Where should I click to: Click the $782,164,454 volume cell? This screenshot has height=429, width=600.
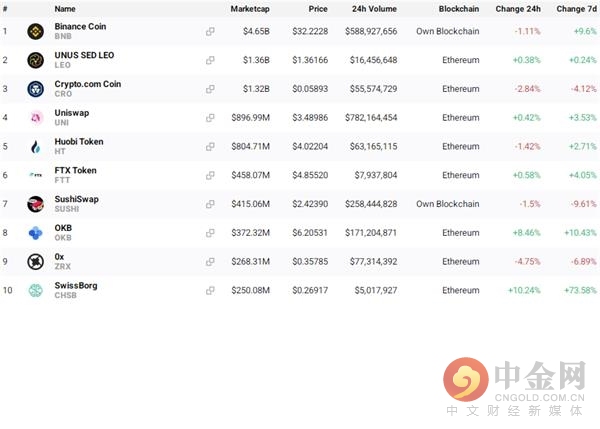[x=371, y=118]
